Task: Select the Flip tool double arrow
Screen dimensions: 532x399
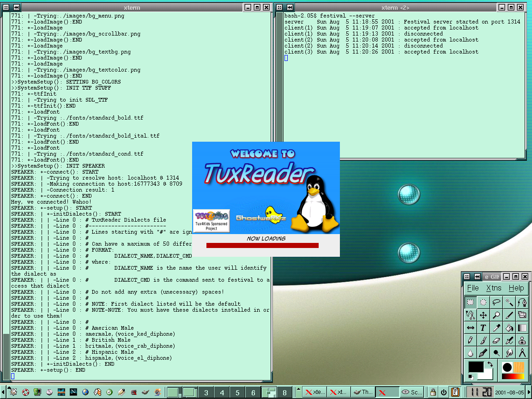Action: (x=470, y=328)
